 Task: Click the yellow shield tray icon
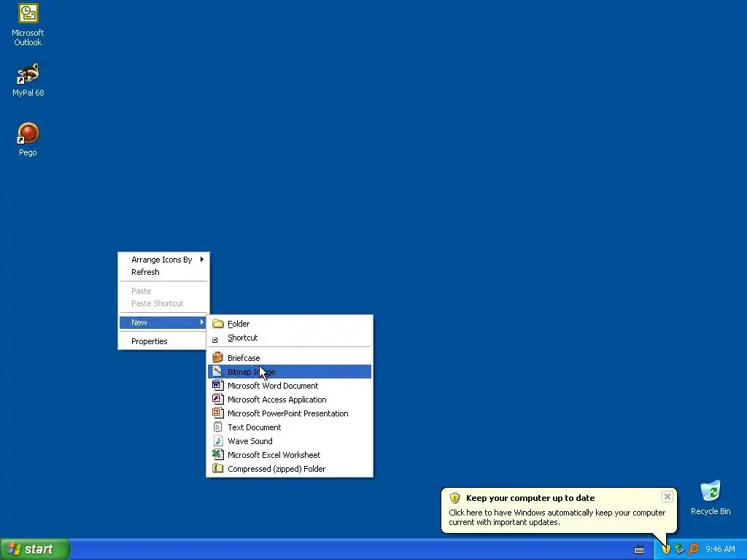666,550
